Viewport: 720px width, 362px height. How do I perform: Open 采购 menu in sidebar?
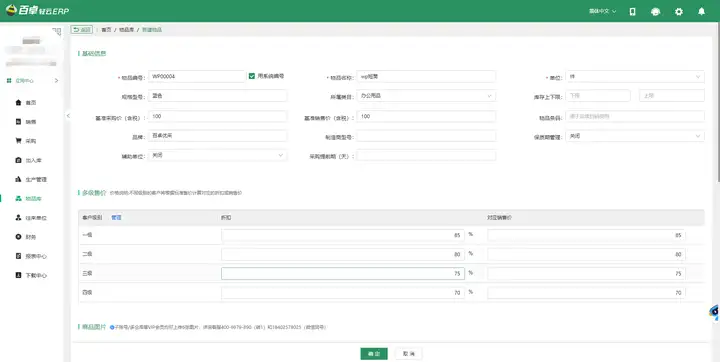click(31, 141)
